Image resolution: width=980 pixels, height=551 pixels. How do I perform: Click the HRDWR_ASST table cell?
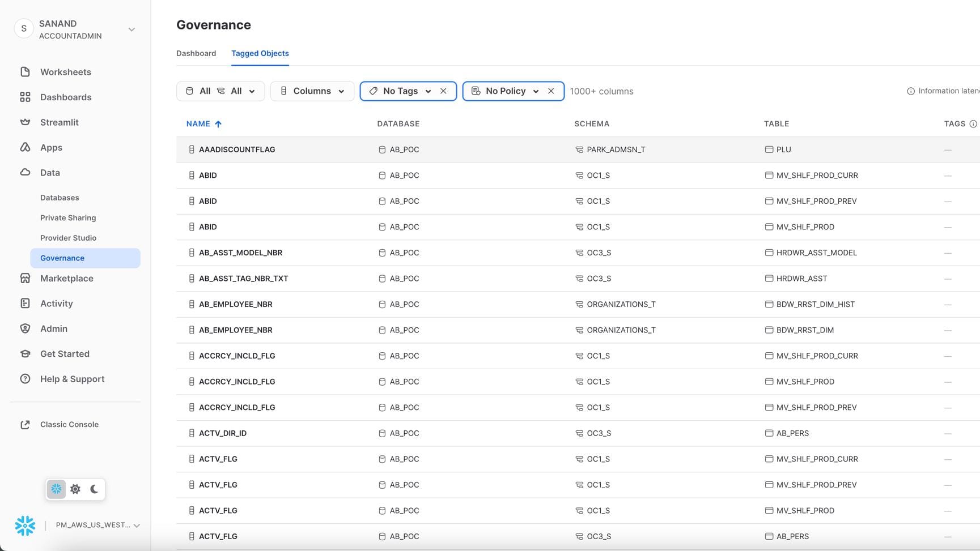point(801,279)
